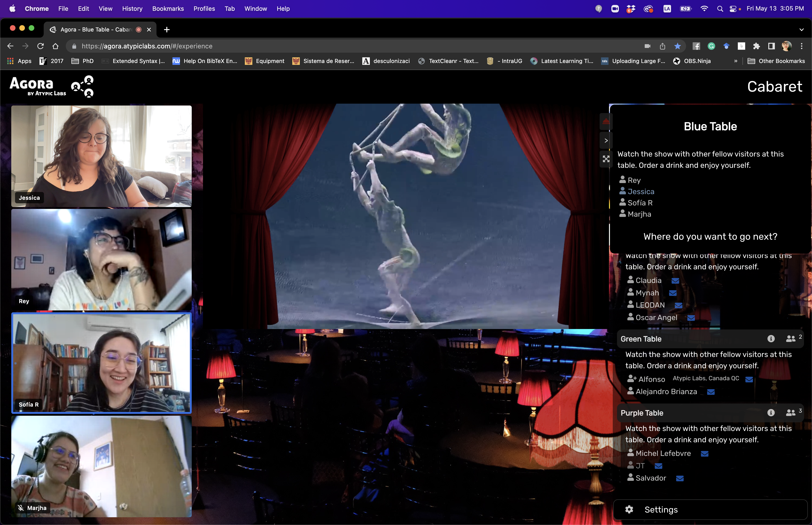Toggle the bookmark star for this page
Screen dimensions: 812x525
pyautogui.click(x=677, y=46)
